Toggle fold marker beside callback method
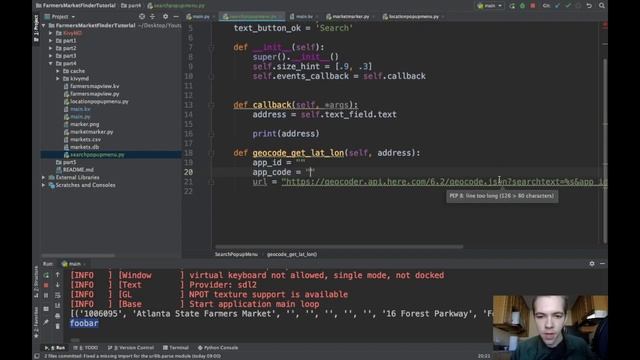The height and width of the screenshot is (360, 640). click(211, 105)
